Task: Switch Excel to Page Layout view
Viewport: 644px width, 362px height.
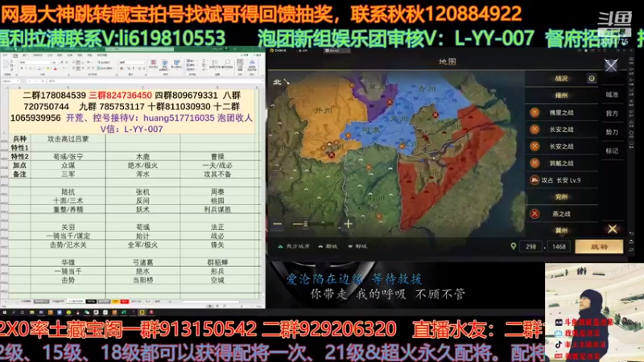Action: point(217,306)
